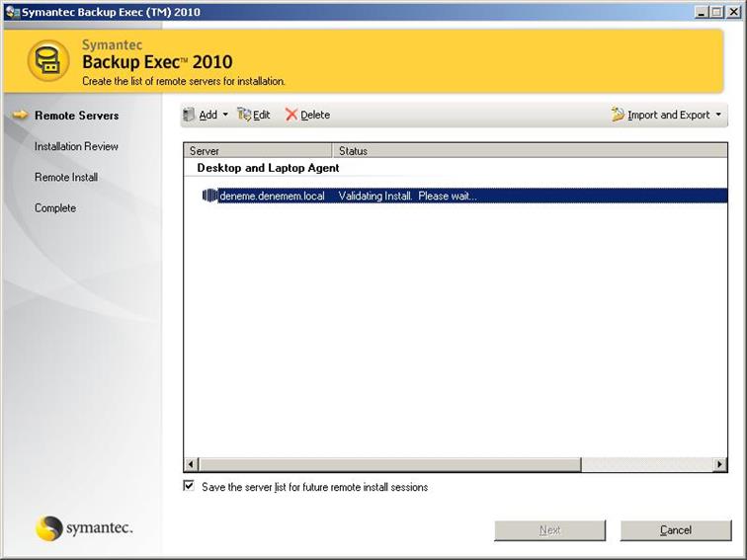
Task: Click the Backup Exec logo icon in banner
Action: 48,60
